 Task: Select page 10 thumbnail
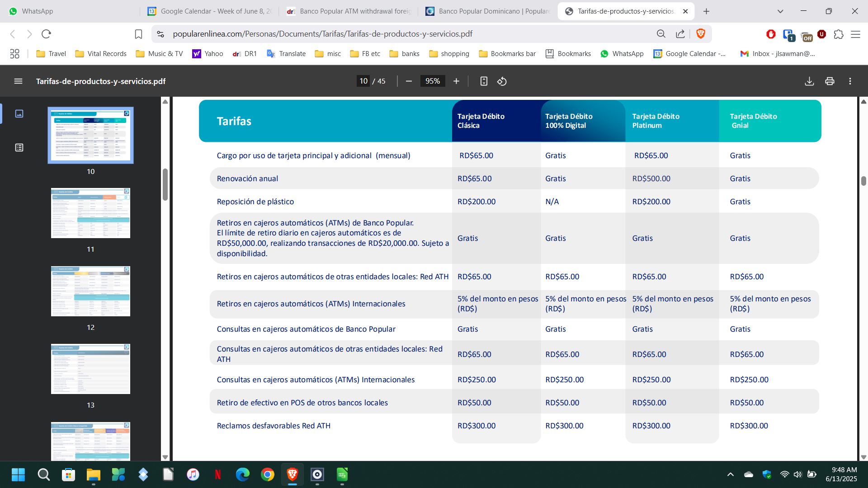click(x=90, y=135)
